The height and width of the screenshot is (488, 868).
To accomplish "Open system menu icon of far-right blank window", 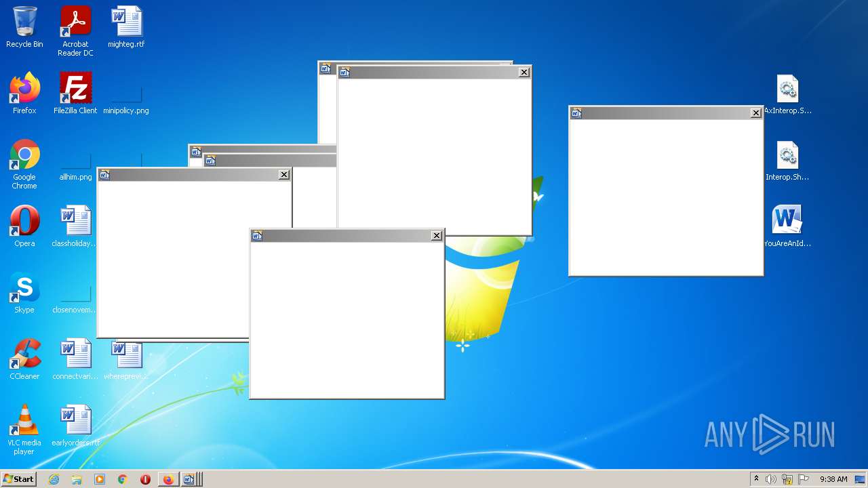I will pos(576,113).
